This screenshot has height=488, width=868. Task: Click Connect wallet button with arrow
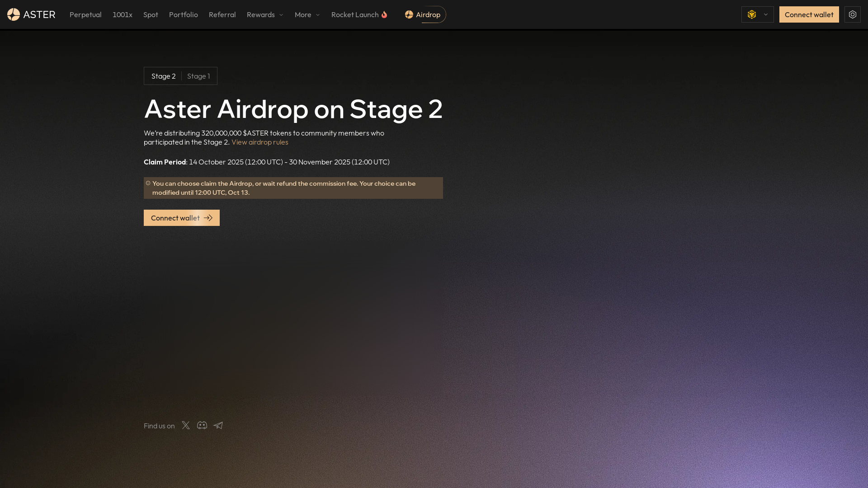[182, 218]
